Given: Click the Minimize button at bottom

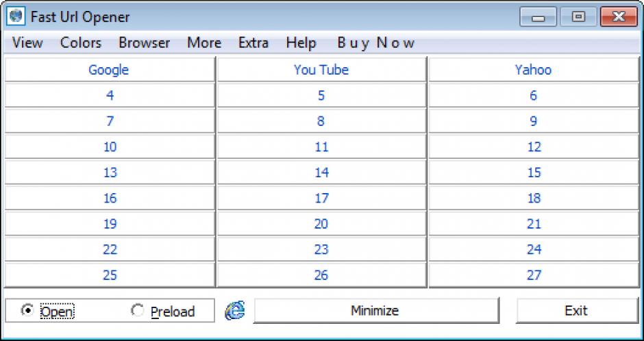Looking at the screenshot, I should pos(376,310).
